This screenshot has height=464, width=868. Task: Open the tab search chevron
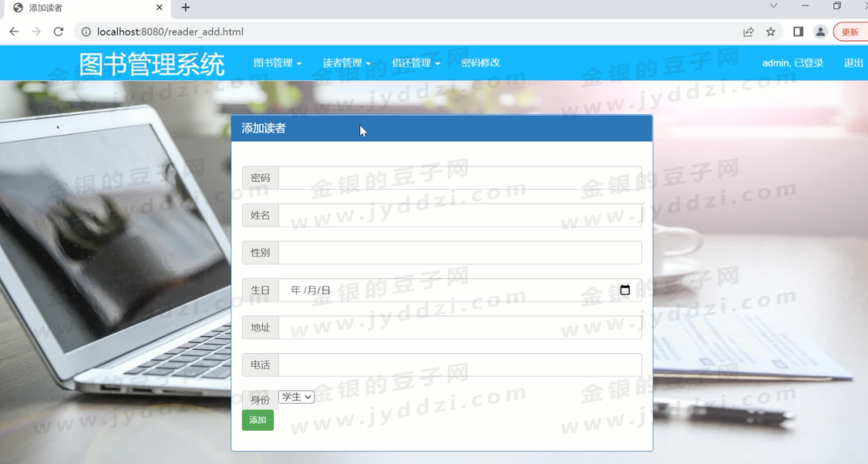(773, 6)
